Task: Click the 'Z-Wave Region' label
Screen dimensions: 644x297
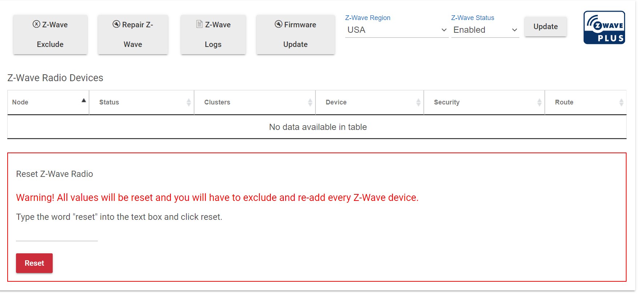Action: pos(368,18)
